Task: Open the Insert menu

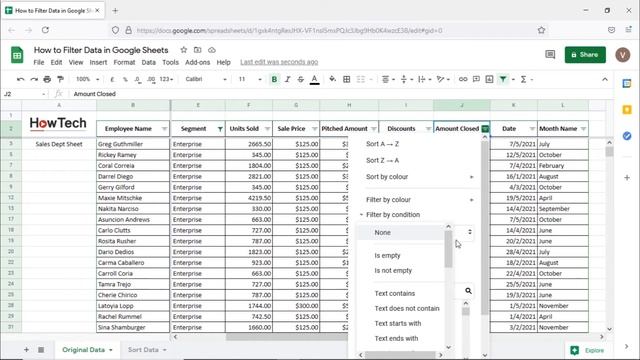Action: pyautogui.click(x=98, y=62)
